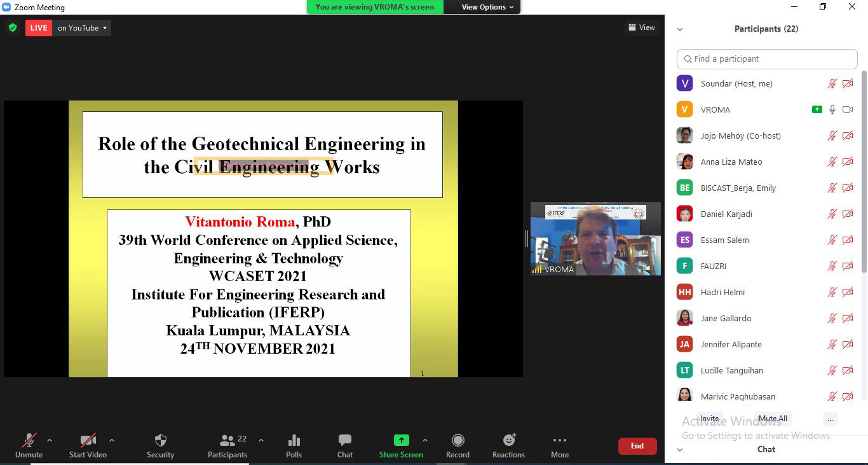Click the JA avatar for Jennifer Alipante
This screenshot has height=465, width=868.
coord(684,344)
